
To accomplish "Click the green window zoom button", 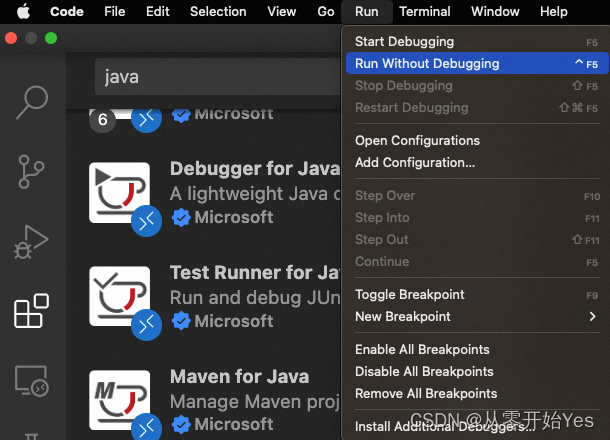I will 51,38.
